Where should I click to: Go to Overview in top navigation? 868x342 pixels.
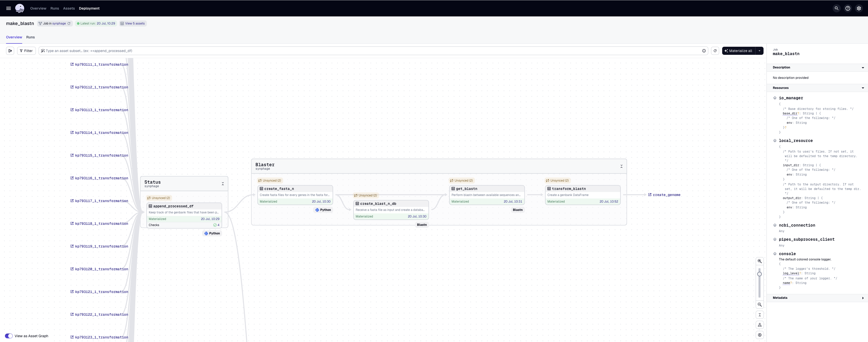click(38, 8)
